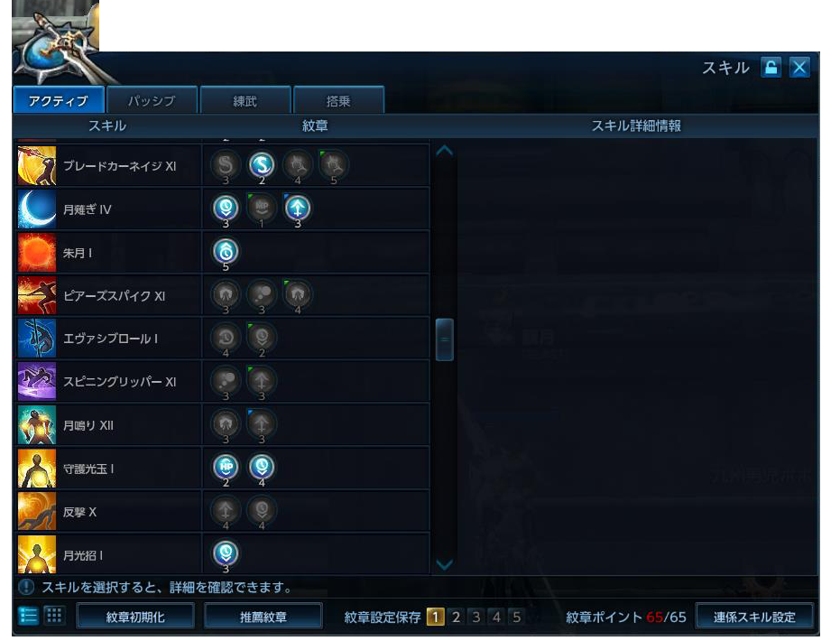Select crest preset slot 3
The width and height of the screenshot is (840, 641).
pyautogui.click(x=475, y=617)
